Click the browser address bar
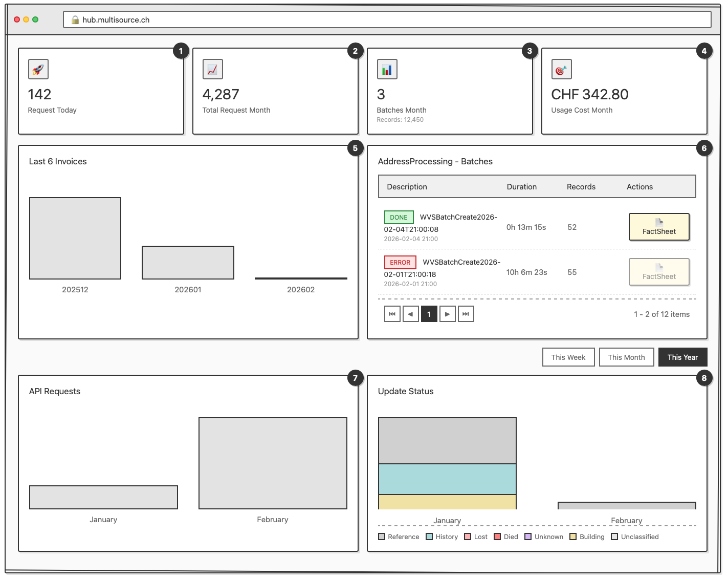This screenshot has width=728, height=579. coord(387,20)
